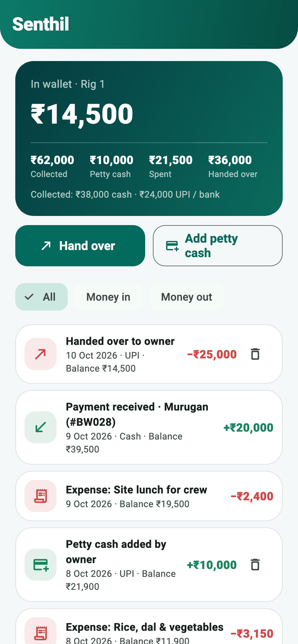Tap the green payment received arrow icon
This screenshot has height=644, width=298.
(40, 427)
